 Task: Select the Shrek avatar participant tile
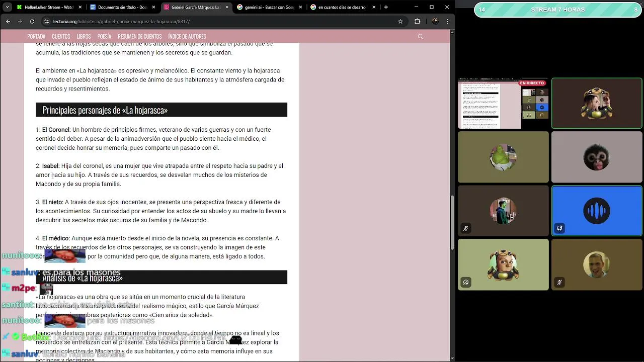tap(503, 157)
